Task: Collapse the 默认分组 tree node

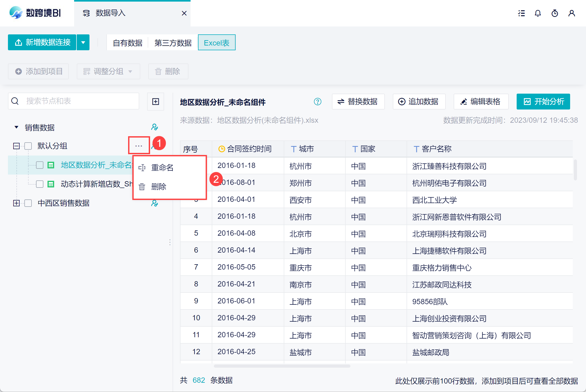Action: click(16, 146)
